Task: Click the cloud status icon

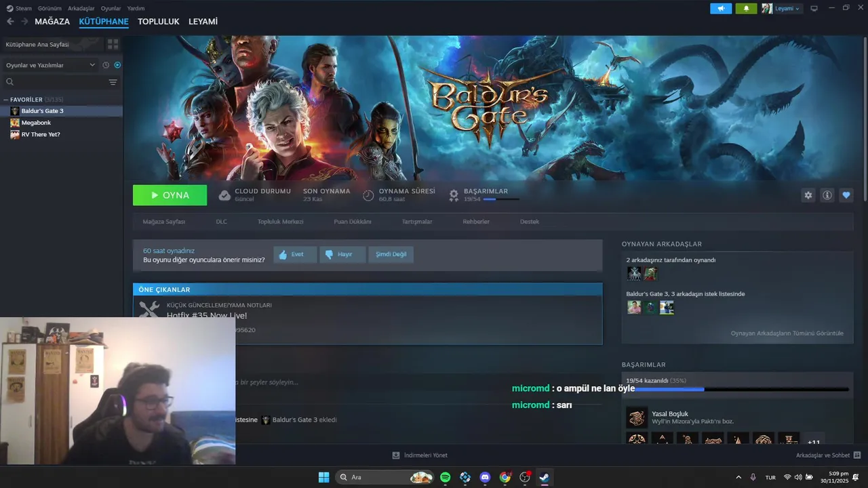Action: tap(224, 195)
